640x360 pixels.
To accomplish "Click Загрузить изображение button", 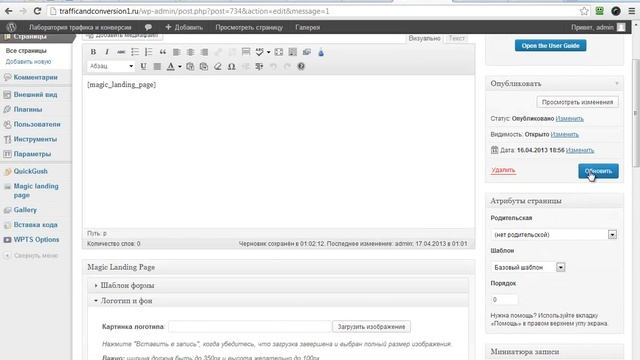I will click(x=371, y=327).
